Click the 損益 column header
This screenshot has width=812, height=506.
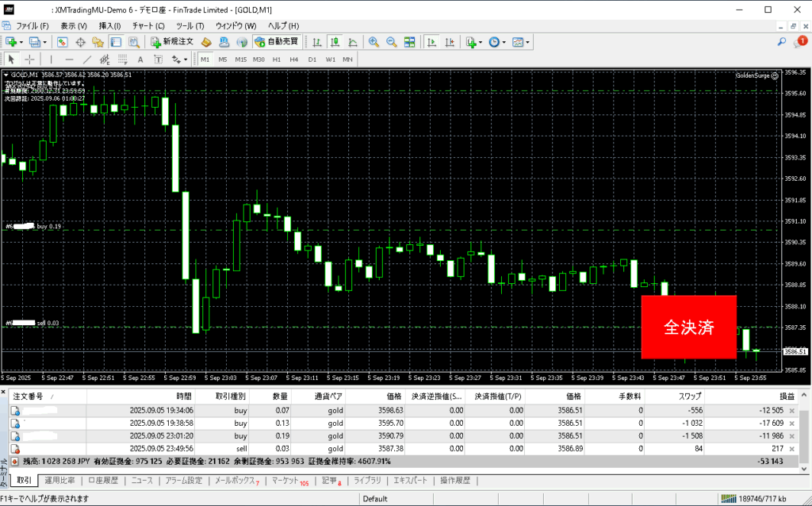[x=787, y=396]
